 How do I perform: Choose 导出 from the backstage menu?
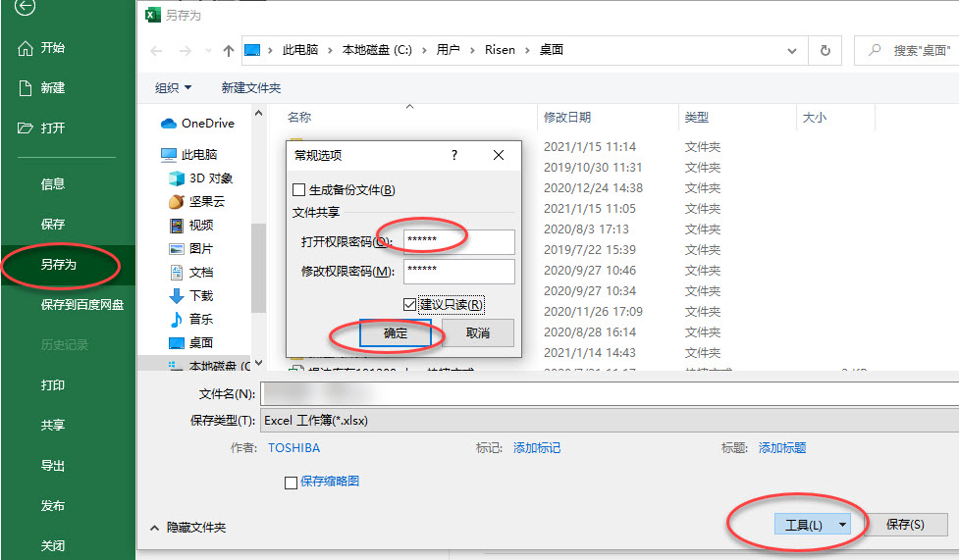click(x=53, y=466)
